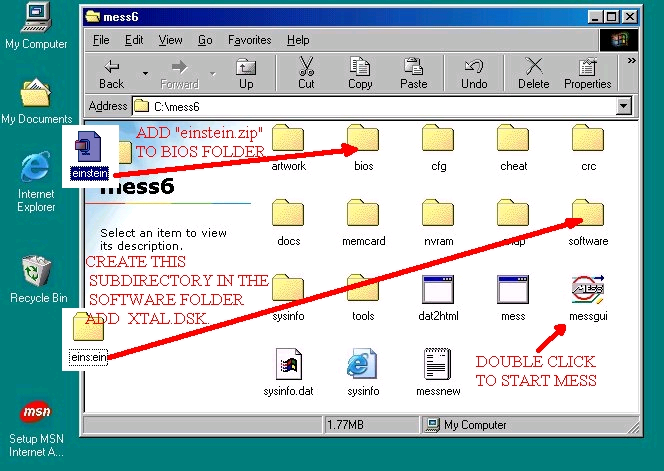The height and width of the screenshot is (471, 664).
Task: Open the Edit menu
Action: tap(134, 40)
